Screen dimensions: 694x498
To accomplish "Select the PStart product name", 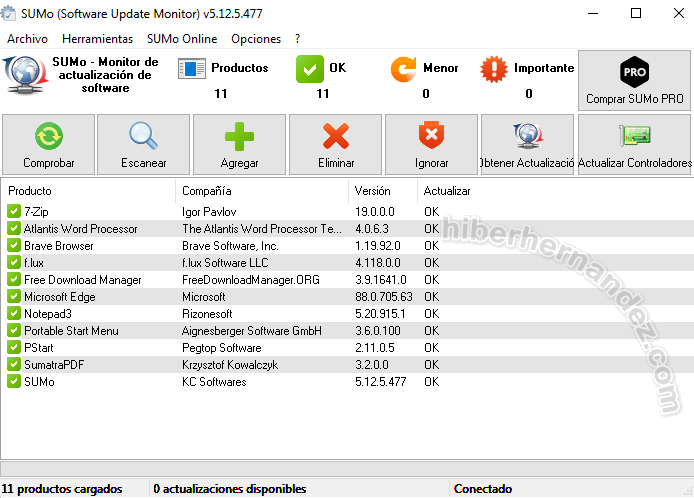I will 39,347.
